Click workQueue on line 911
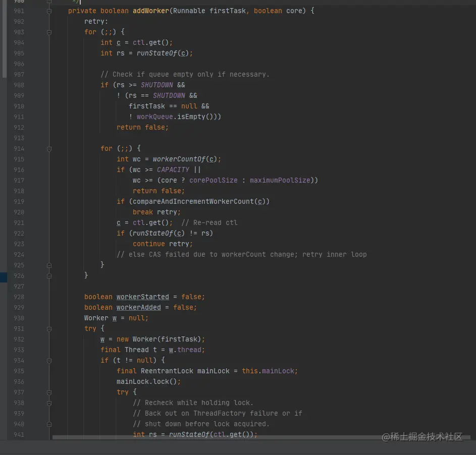Viewport: 476px width, 455px height. pyautogui.click(x=155, y=117)
